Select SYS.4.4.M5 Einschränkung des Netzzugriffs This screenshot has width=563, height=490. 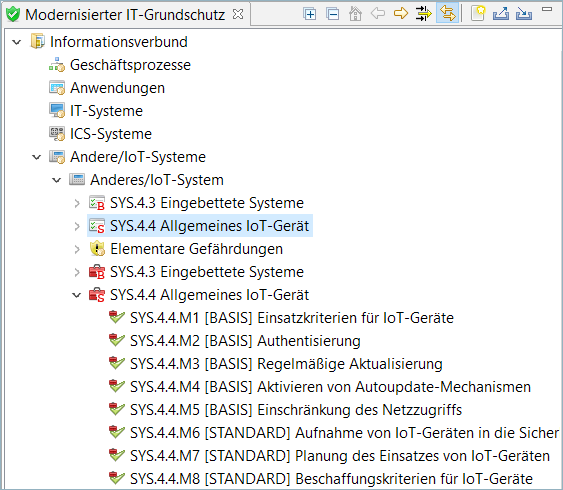point(296,410)
